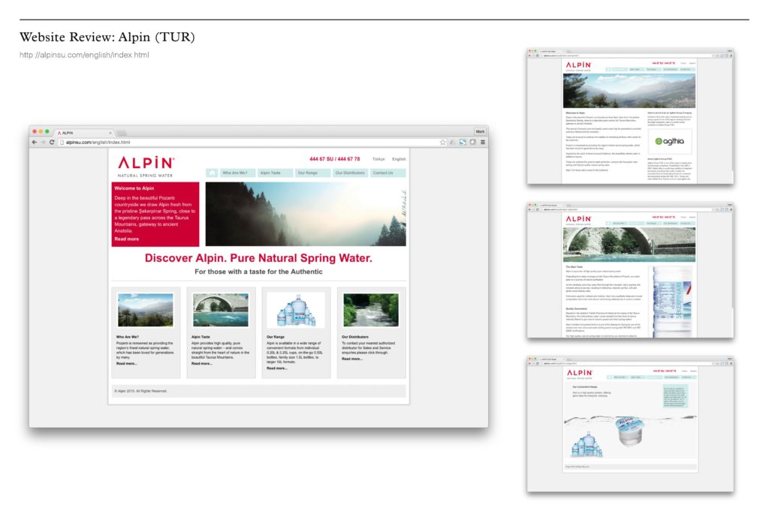Open the middle-right screenshot showing stone bridge
Screen dimensions: 769x532
click(630, 270)
